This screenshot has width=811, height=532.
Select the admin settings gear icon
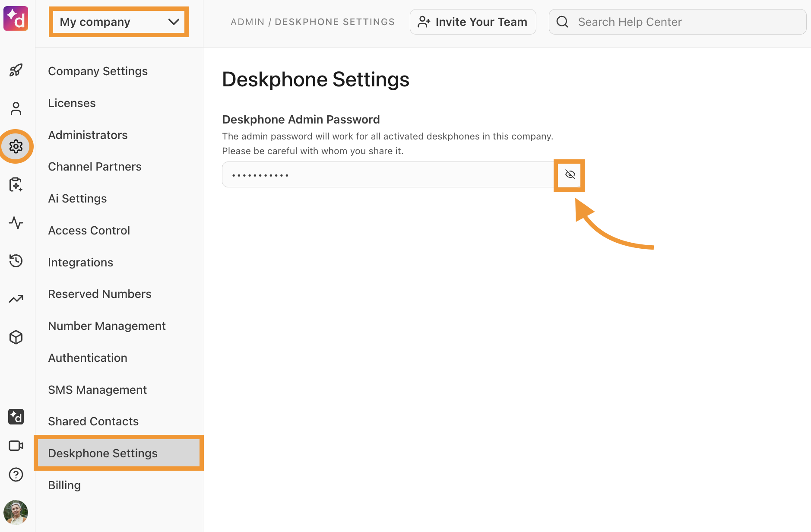[x=16, y=146]
